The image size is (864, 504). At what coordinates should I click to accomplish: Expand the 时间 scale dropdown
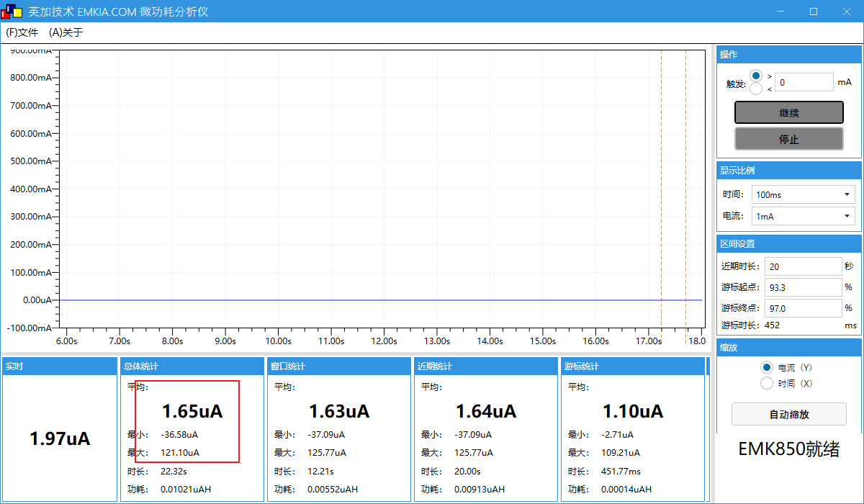804,194
